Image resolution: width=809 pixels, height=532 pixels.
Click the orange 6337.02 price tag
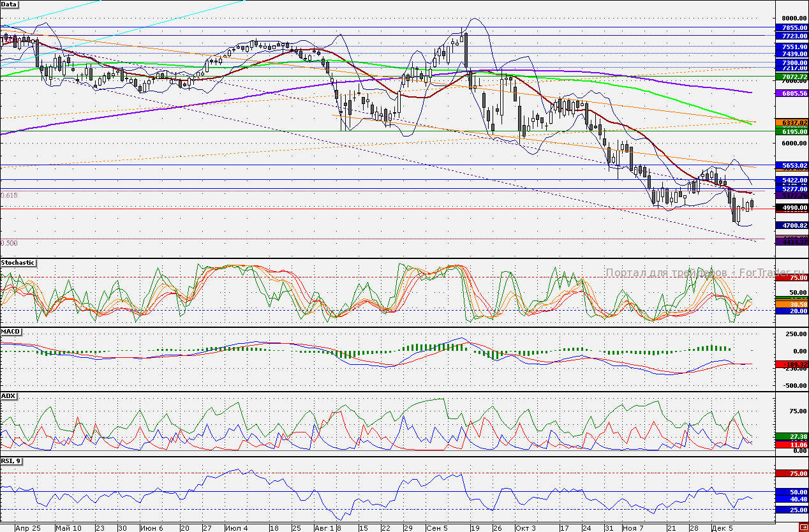790,122
